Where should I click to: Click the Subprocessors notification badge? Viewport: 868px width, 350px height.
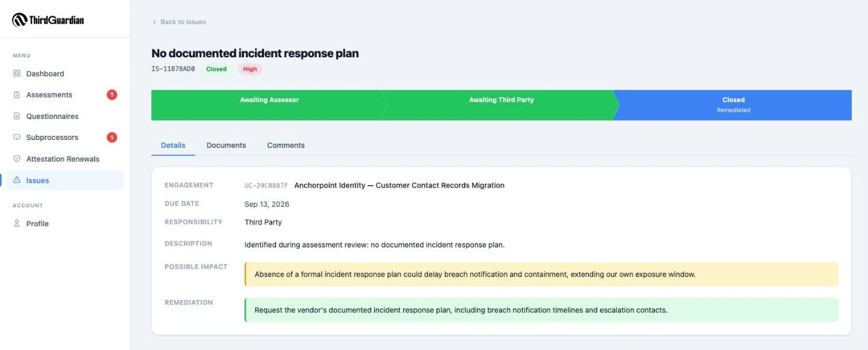(x=112, y=138)
